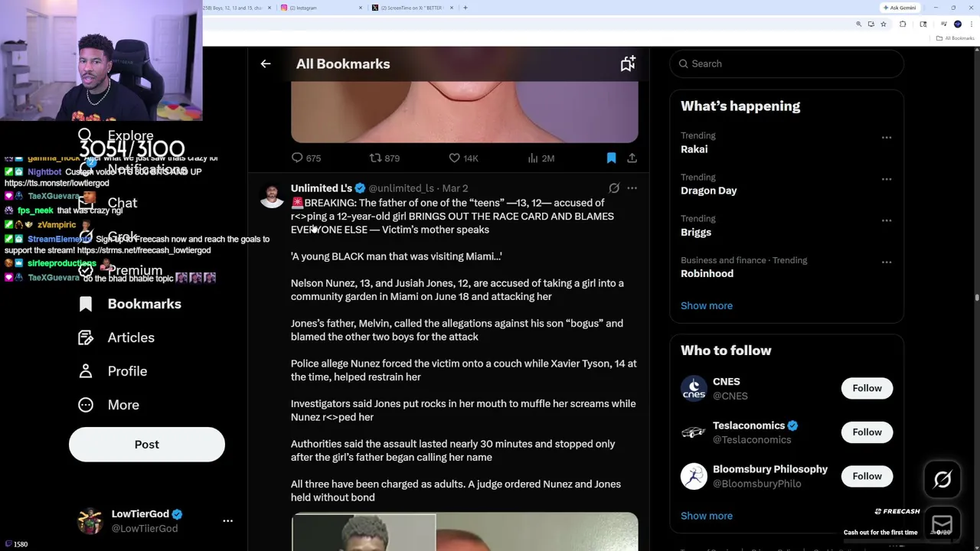Open replies showing 675 comments
Viewport: 980px width, 551px height.
pos(305,158)
